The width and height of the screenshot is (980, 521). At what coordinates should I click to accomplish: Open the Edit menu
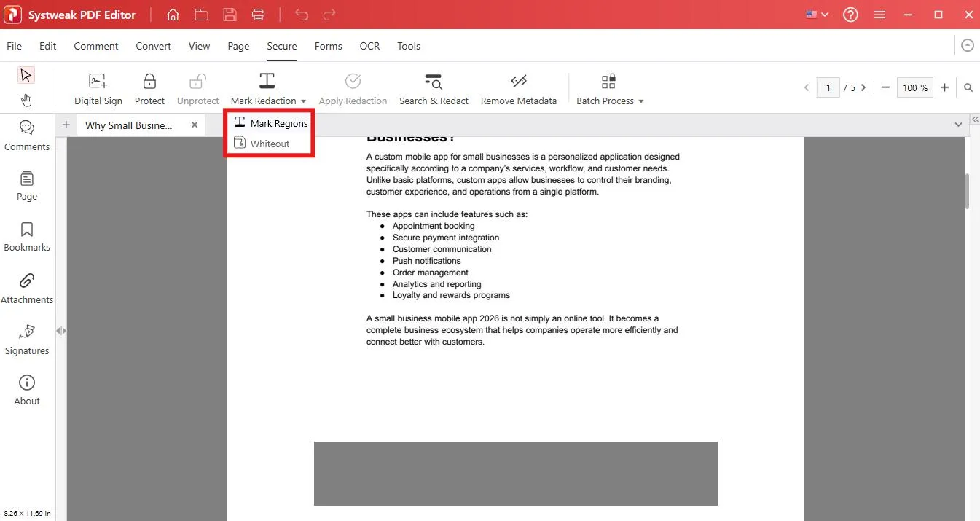coord(48,46)
